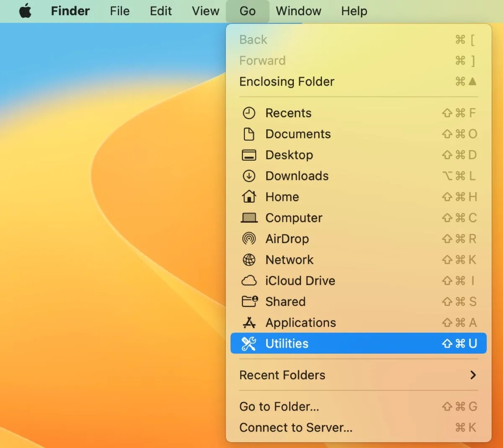Click the Documents page icon
This screenshot has height=448, width=503.
point(249,134)
